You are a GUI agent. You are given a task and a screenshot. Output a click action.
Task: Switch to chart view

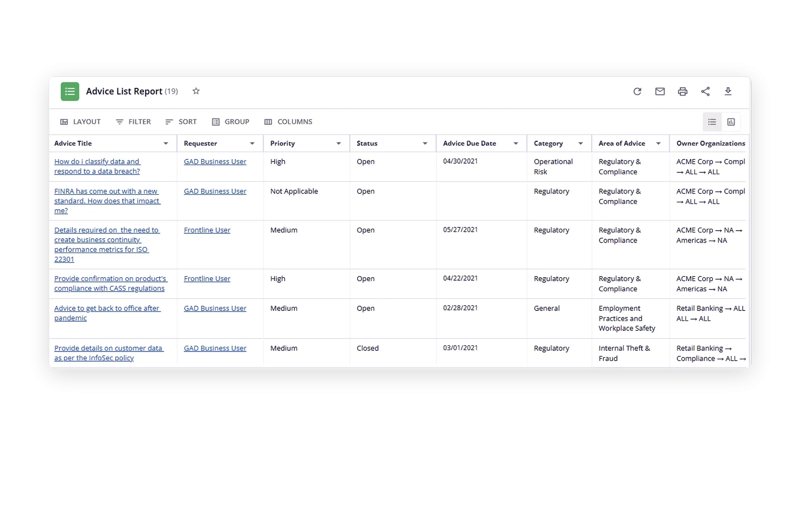[731, 122]
